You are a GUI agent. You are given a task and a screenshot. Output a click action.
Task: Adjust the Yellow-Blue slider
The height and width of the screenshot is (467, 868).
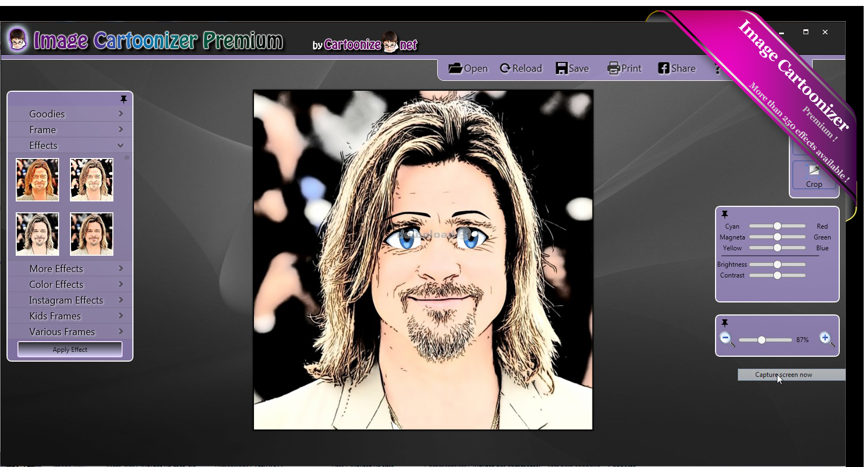777,248
